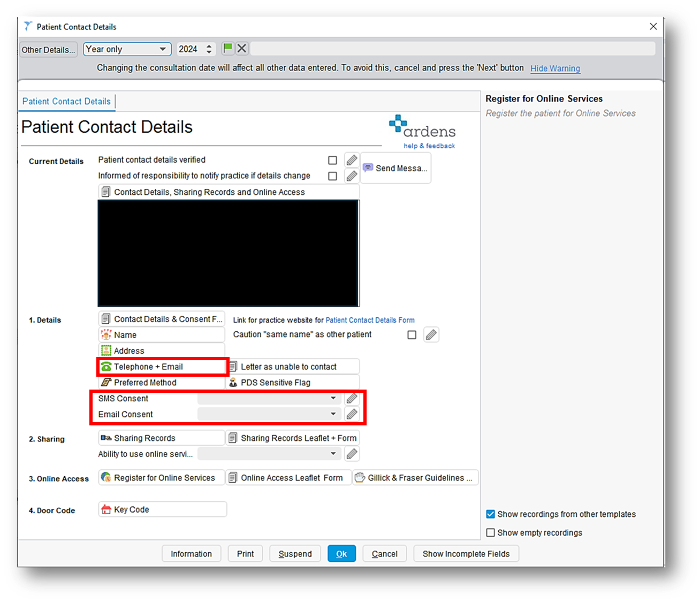Screen dimensions: 700x602
Task: Open Send Message button
Action: 396,168
